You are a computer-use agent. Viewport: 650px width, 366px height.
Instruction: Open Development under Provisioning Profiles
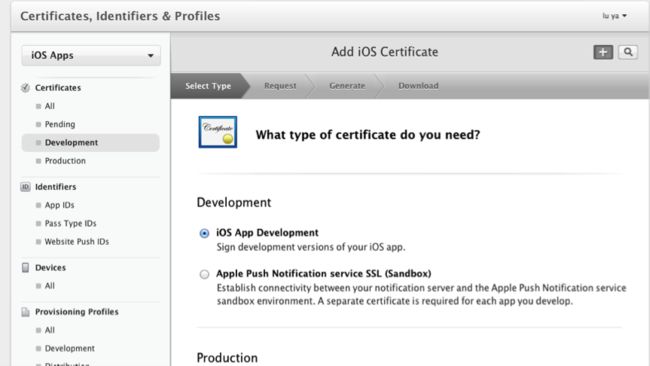pyautogui.click(x=70, y=349)
